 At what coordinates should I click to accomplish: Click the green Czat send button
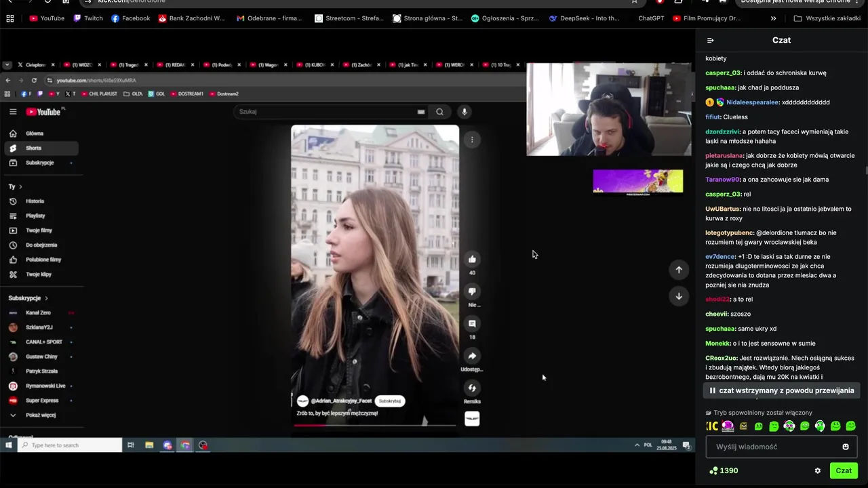[x=844, y=470]
